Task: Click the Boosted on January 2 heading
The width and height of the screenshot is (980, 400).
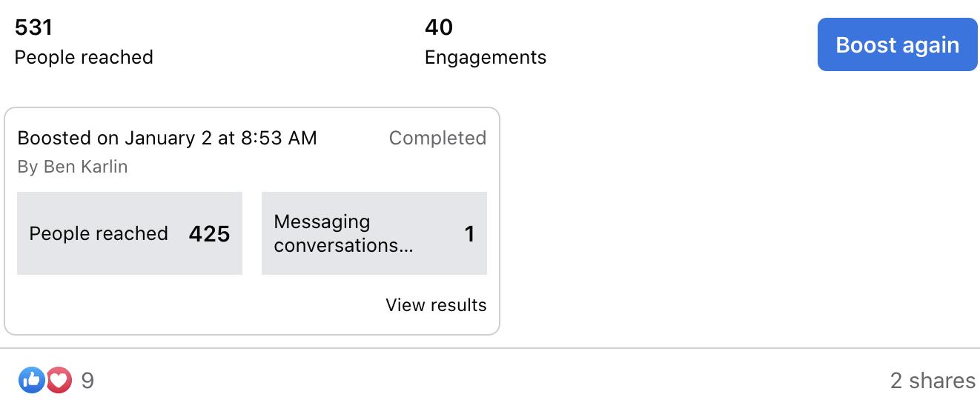Action: tap(167, 138)
